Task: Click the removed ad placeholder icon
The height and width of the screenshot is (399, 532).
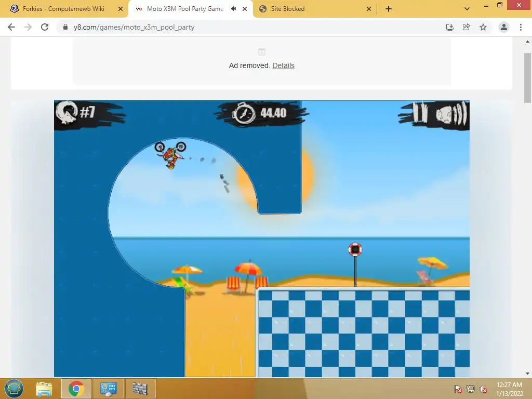Action: click(x=262, y=52)
